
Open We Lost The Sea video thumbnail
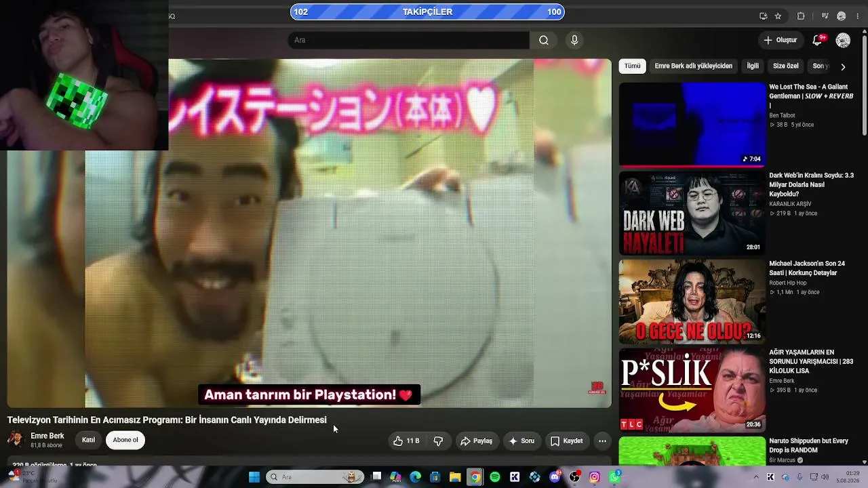(x=692, y=125)
